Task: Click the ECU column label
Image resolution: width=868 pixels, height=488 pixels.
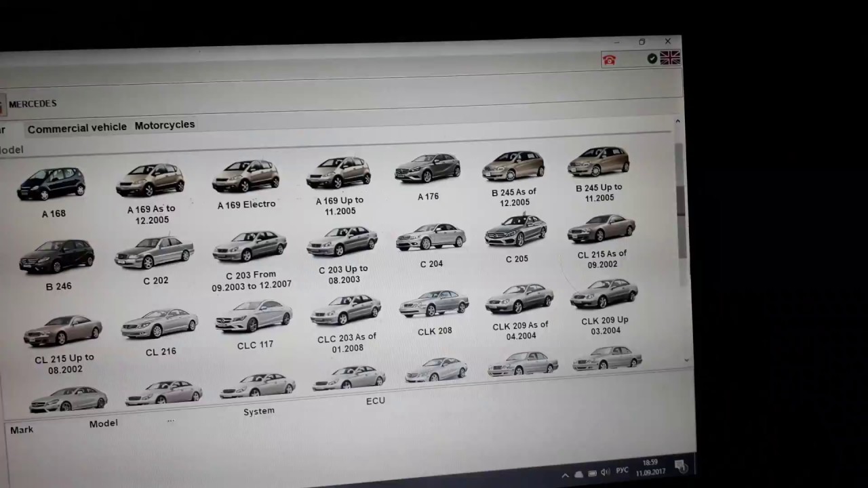Action: [x=376, y=401]
